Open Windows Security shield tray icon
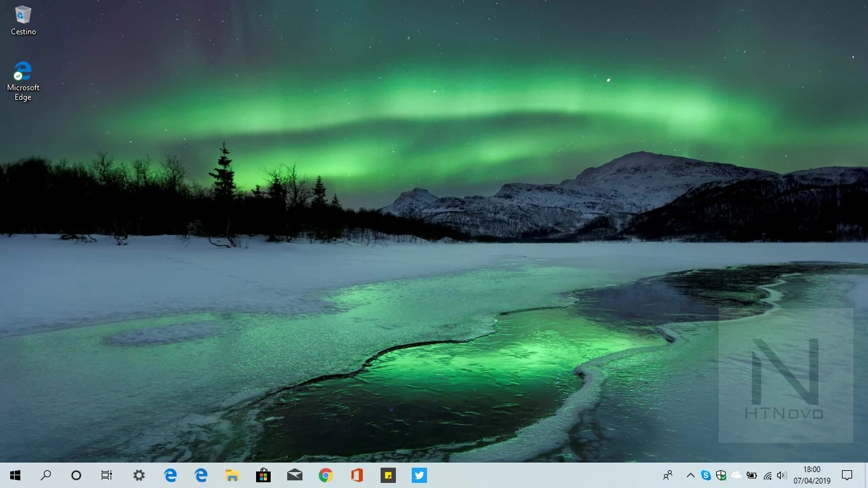The image size is (868, 488). coord(721,475)
